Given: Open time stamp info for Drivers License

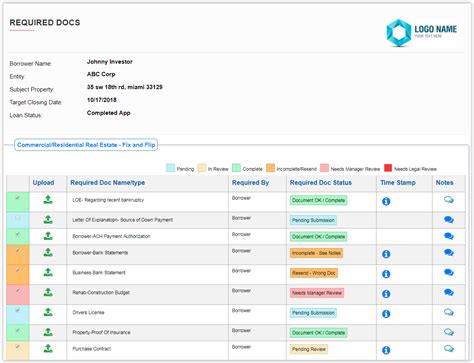Looking at the screenshot, I should pyautogui.click(x=386, y=314).
